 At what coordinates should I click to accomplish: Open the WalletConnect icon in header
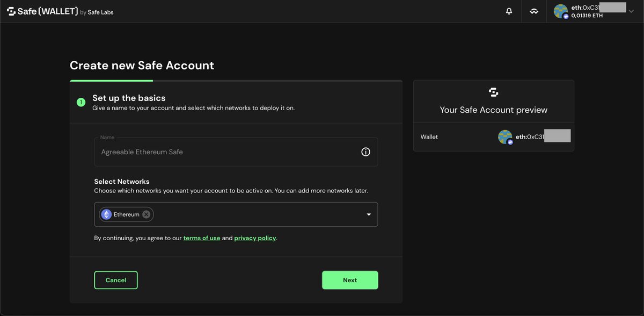534,11
